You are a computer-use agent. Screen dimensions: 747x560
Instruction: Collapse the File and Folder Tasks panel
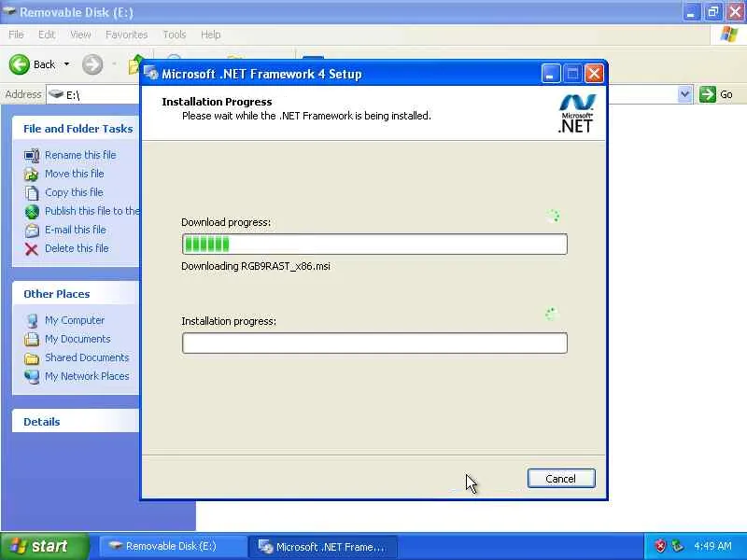76,129
